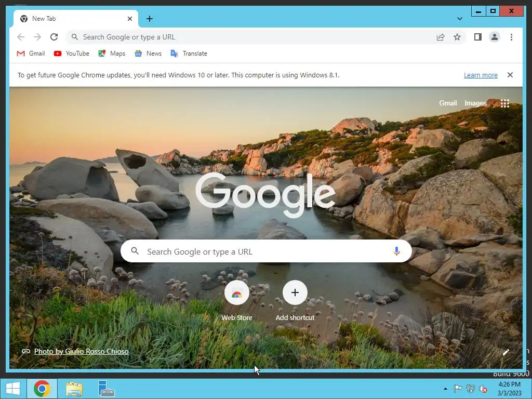Click the Chrome taskbar icon
This screenshot has width=532, height=399.
pyautogui.click(x=42, y=389)
